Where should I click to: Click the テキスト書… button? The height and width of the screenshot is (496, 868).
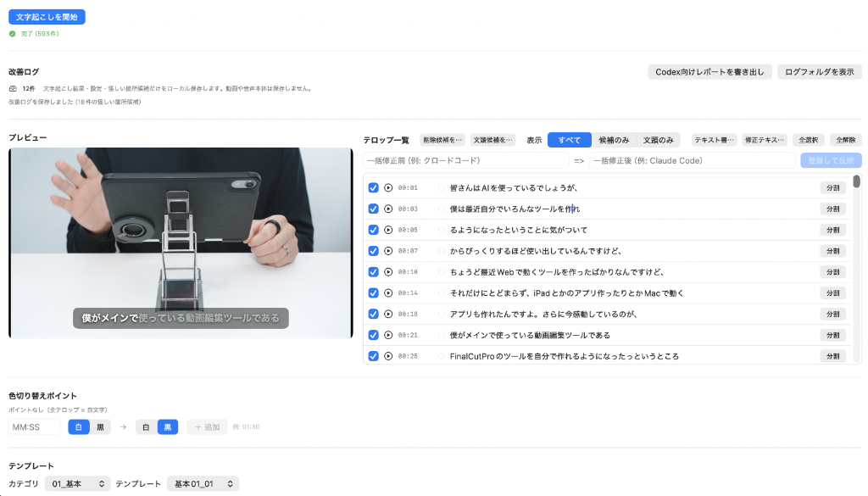pos(714,140)
